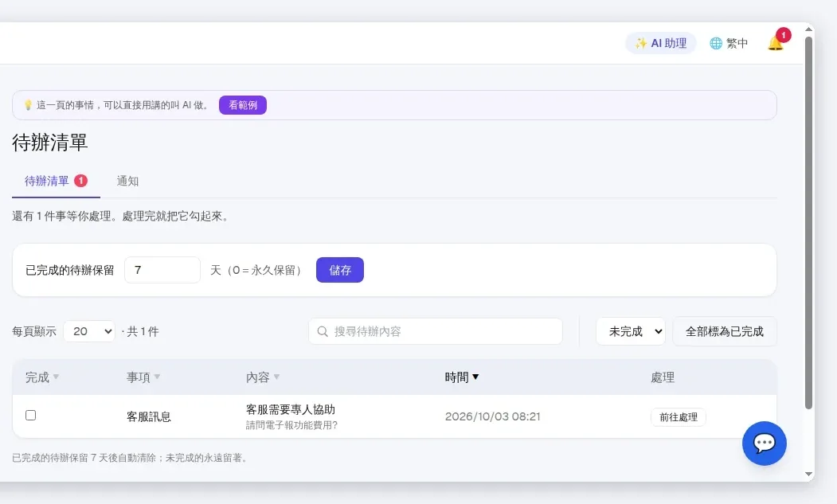Open the floating chat bubble icon

765,443
